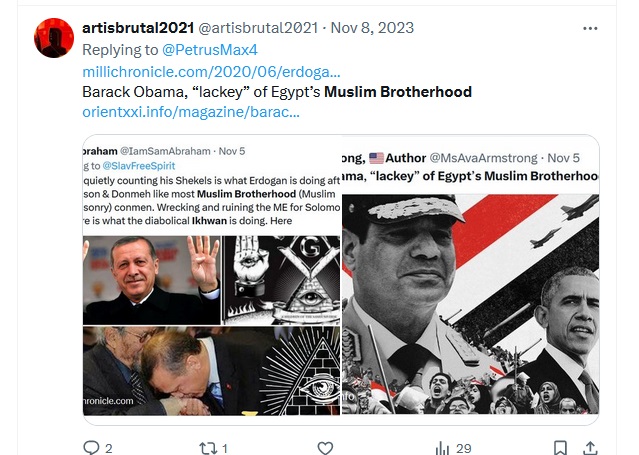Open the reply comment icon
The width and height of the screenshot is (639, 455).
tap(91, 448)
